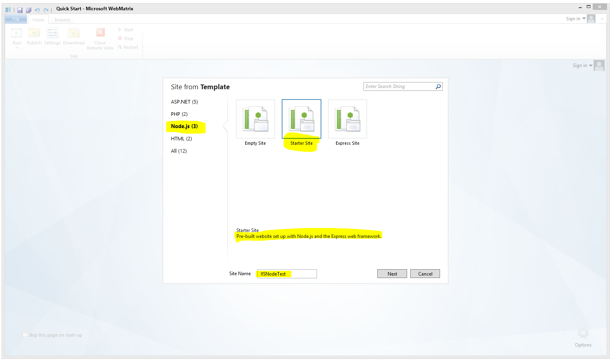This screenshot has width=613, height=364.
Task: Click the Download folder icon in ribbon
Action: click(x=74, y=33)
